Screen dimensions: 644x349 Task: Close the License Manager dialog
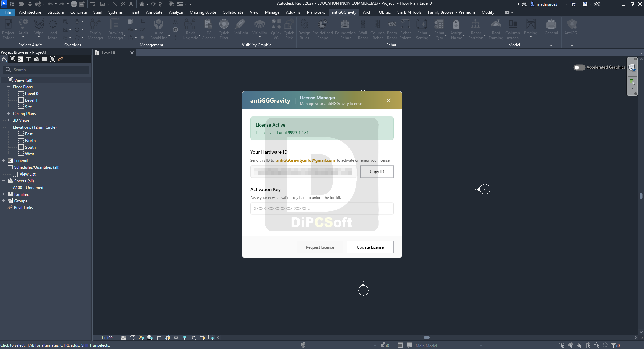[388, 101]
